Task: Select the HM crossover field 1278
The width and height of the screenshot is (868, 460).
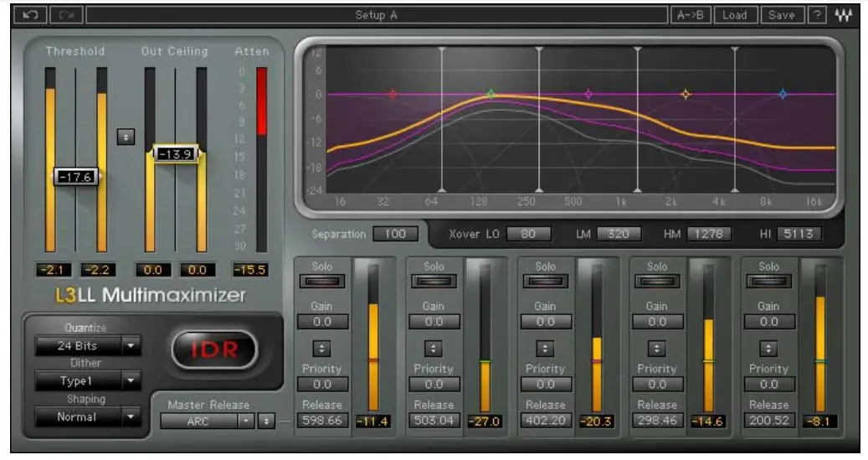Action: (x=709, y=234)
